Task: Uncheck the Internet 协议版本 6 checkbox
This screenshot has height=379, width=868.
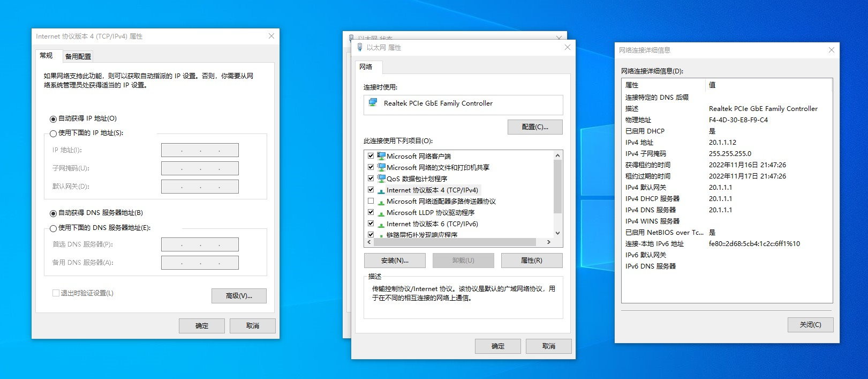Action: pos(371,224)
